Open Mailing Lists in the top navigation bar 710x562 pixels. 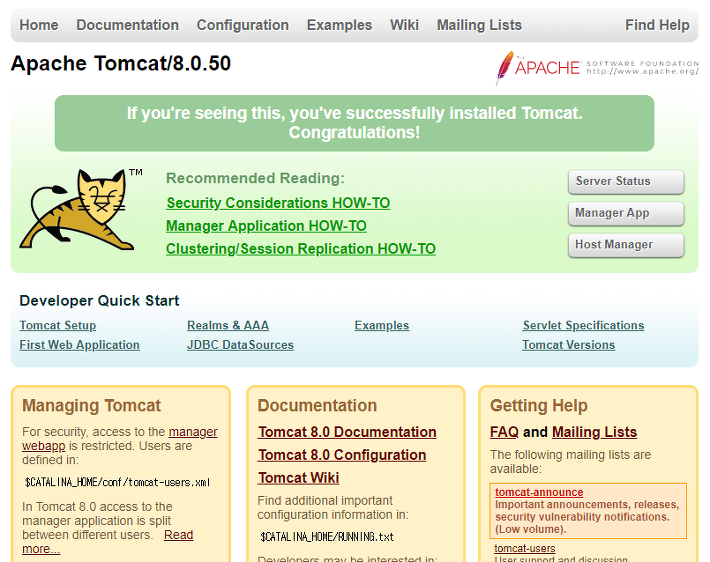(x=479, y=25)
